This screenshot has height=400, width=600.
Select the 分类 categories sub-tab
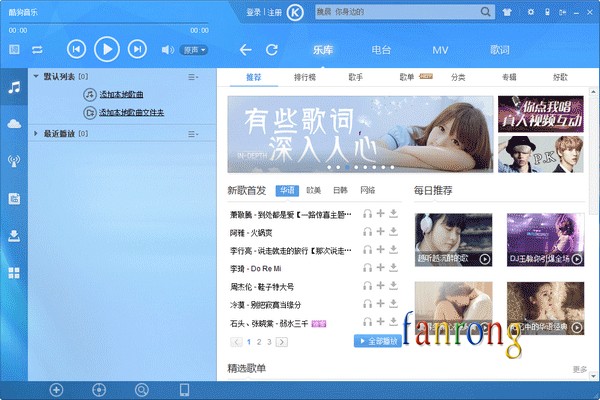click(x=458, y=77)
